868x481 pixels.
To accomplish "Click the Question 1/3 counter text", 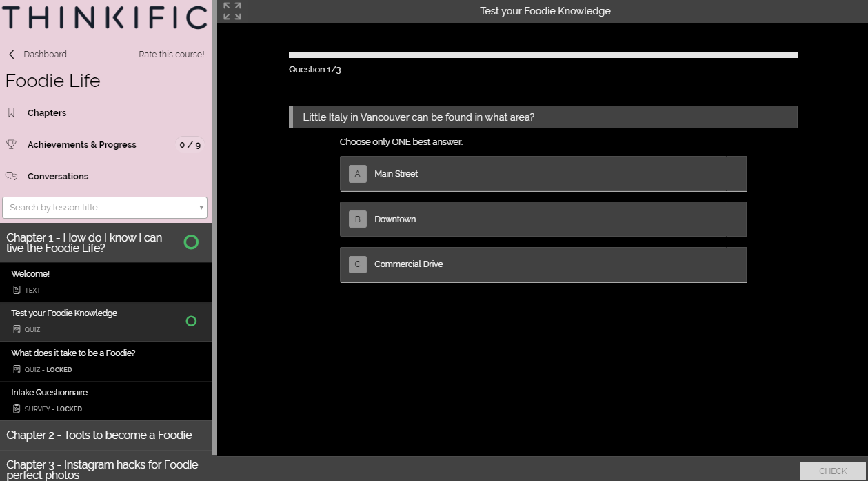I will pyautogui.click(x=315, y=70).
